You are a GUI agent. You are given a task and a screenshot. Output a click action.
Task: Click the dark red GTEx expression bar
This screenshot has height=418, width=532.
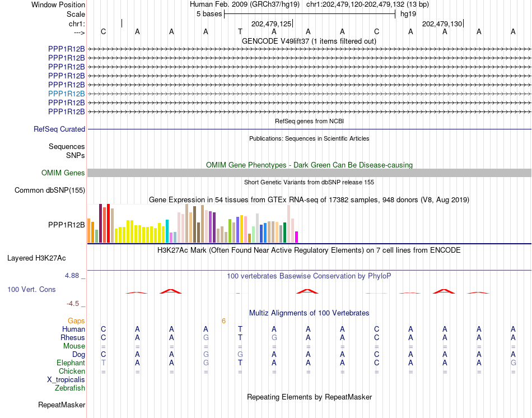pos(100,223)
